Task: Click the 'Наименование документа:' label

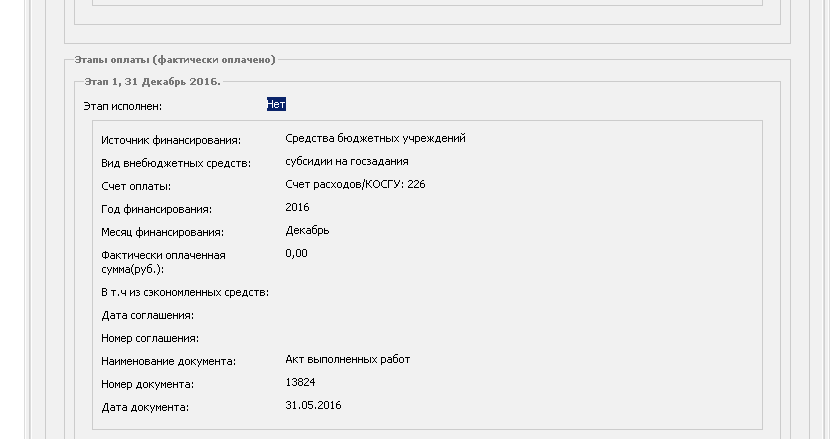Action: pyautogui.click(x=169, y=362)
